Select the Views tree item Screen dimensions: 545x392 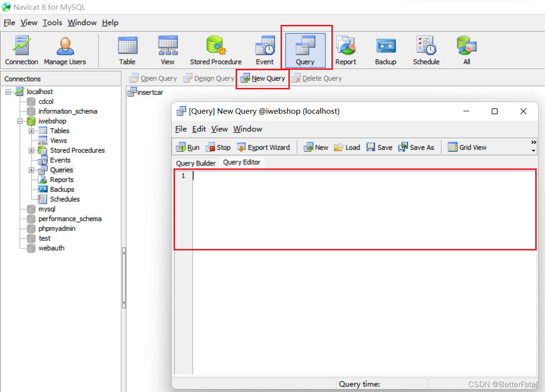(x=52, y=141)
